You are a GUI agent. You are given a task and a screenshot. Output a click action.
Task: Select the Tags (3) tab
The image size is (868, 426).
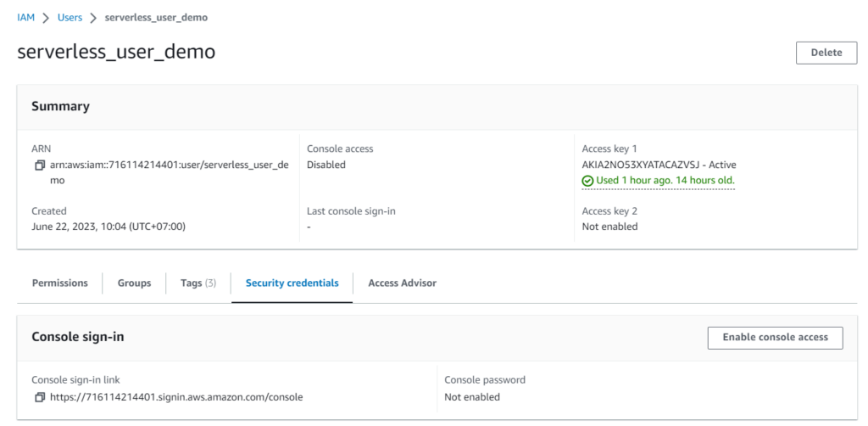pyautogui.click(x=198, y=283)
